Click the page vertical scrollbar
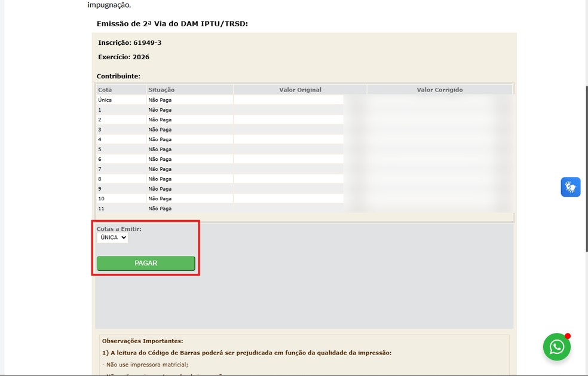Viewport: 588px width, 376px height. (586, 169)
